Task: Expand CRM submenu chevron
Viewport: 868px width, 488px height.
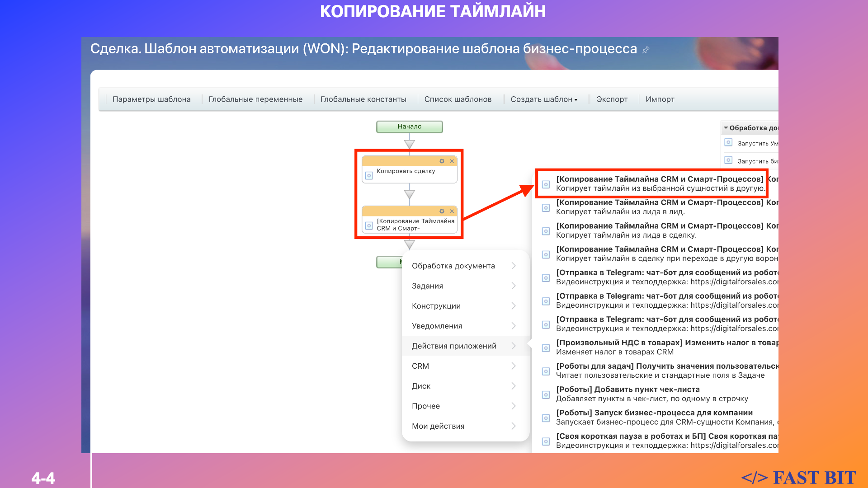Action: click(514, 366)
